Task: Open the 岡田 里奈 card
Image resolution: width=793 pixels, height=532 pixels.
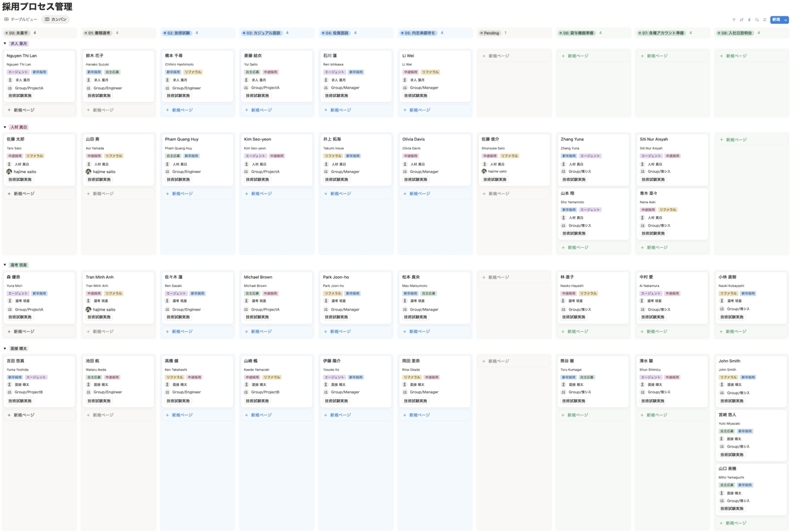Action: 435,381
